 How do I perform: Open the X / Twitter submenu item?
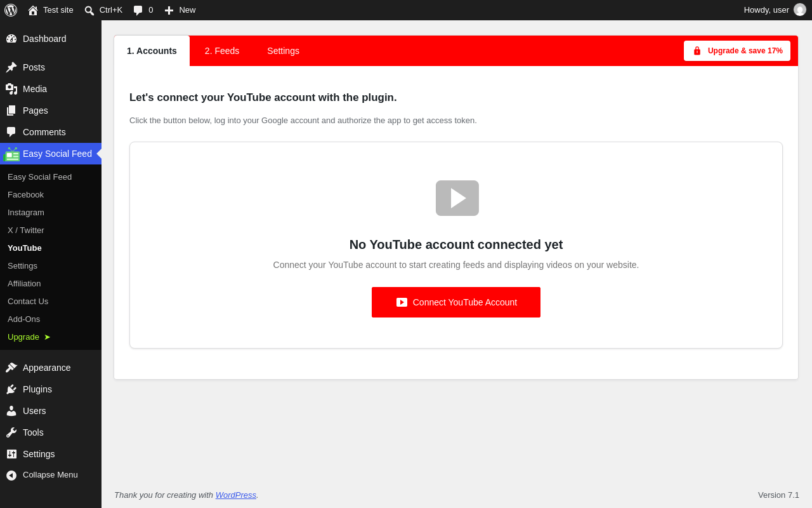(51, 231)
